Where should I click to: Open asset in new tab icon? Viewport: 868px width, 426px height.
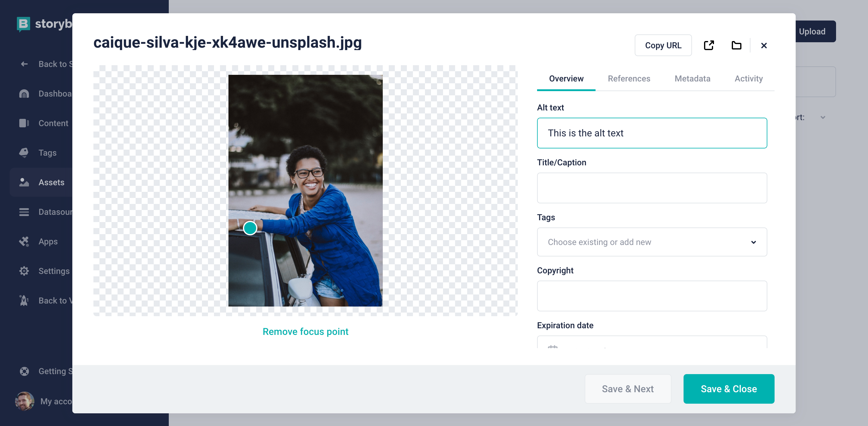coord(709,45)
